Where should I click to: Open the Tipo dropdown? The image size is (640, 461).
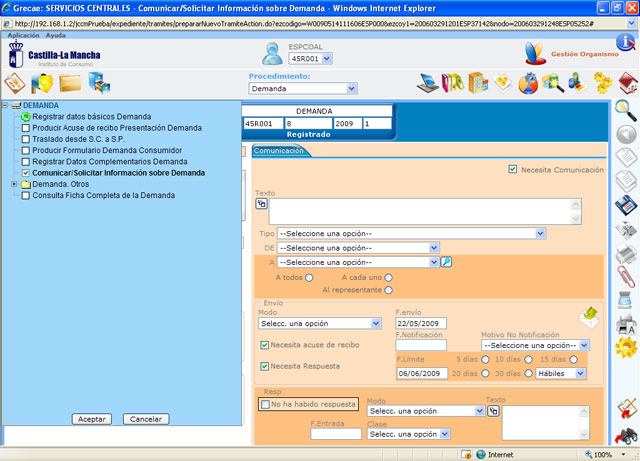[411, 234]
